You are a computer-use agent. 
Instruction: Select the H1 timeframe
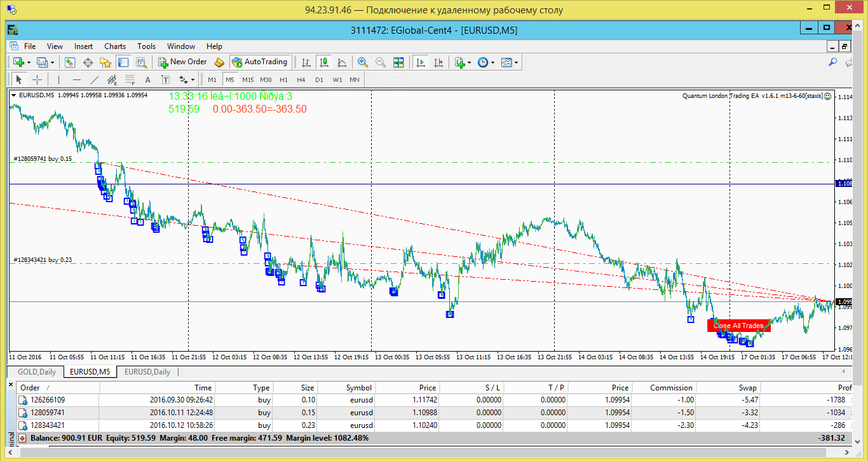coord(283,79)
